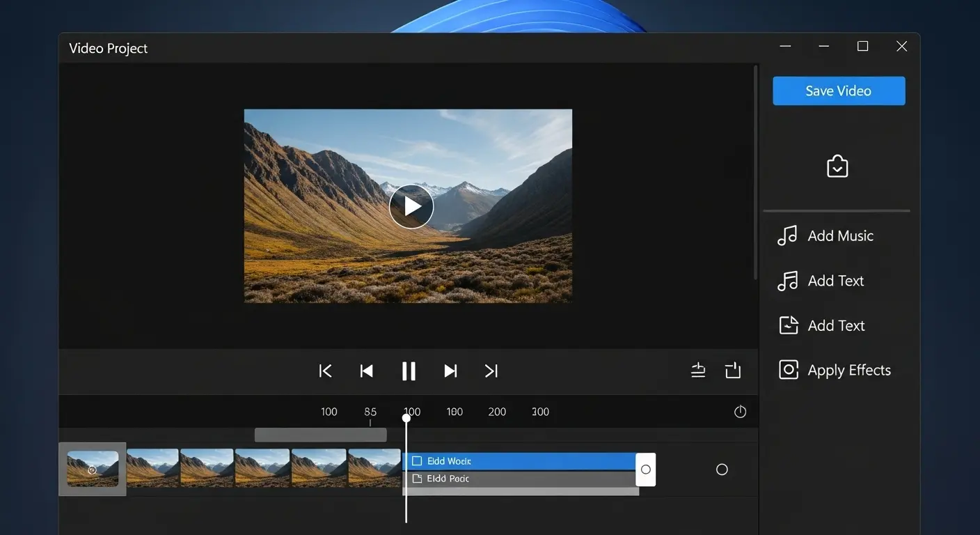This screenshot has width=980, height=535.
Task: Select the lone circle radio right of timeline
Action: [x=722, y=470]
